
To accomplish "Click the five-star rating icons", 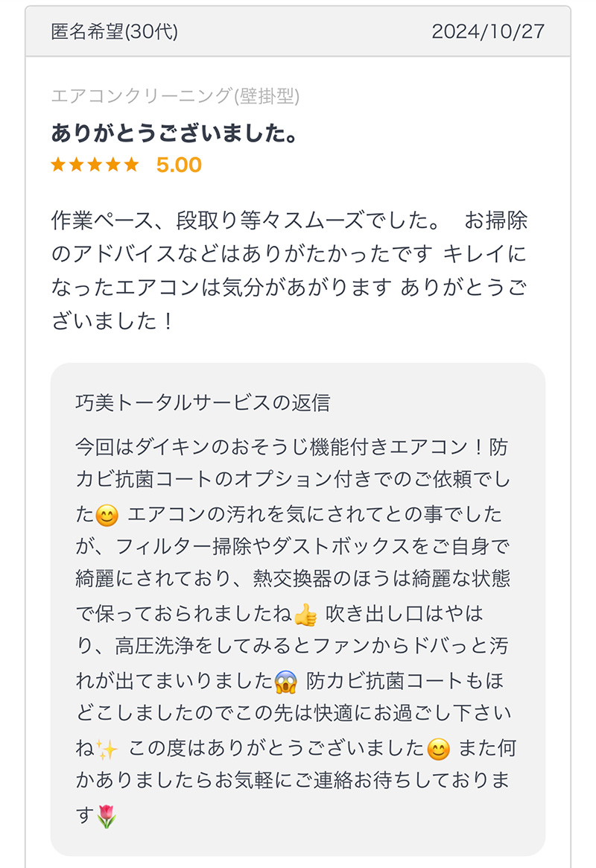I will (x=95, y=165).
